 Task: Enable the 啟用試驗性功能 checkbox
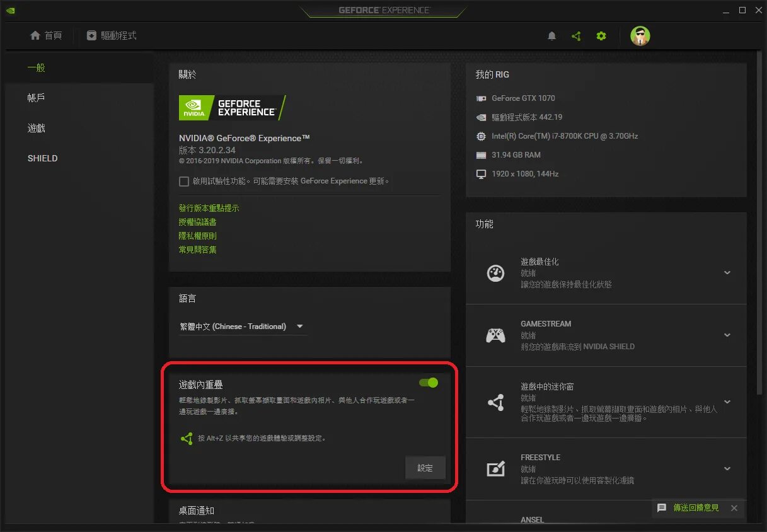point(184,182)
